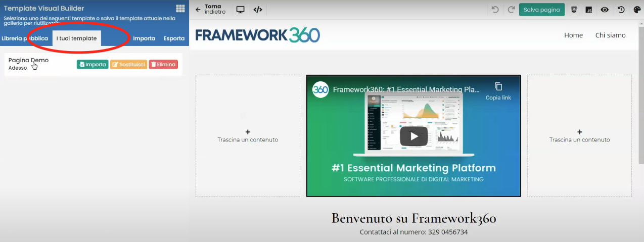Open the Esporta tab

tap(174, 38)
